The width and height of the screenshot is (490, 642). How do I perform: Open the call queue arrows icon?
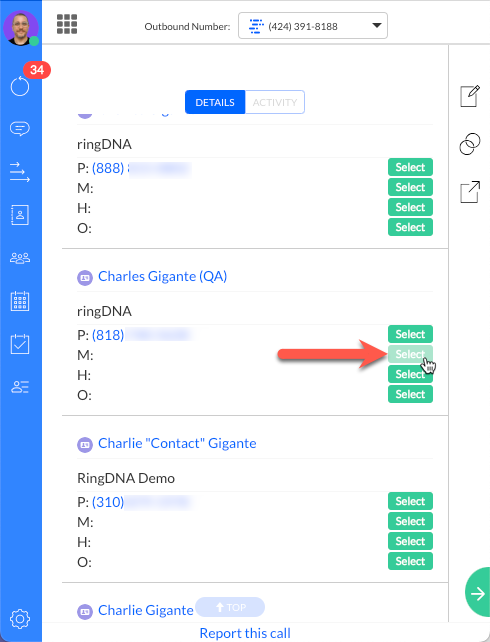[x=20, y=172]
